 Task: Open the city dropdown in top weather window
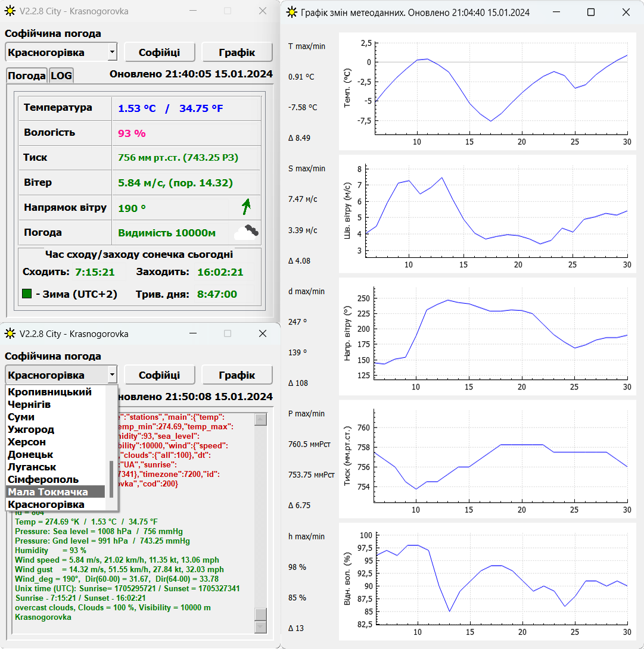point(112,52)
